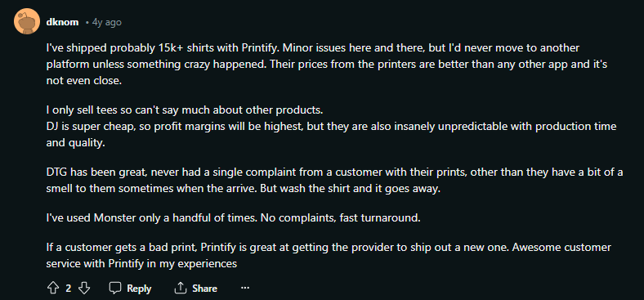Click the Reply text label

pyautogui.click(x=139, y=289)
